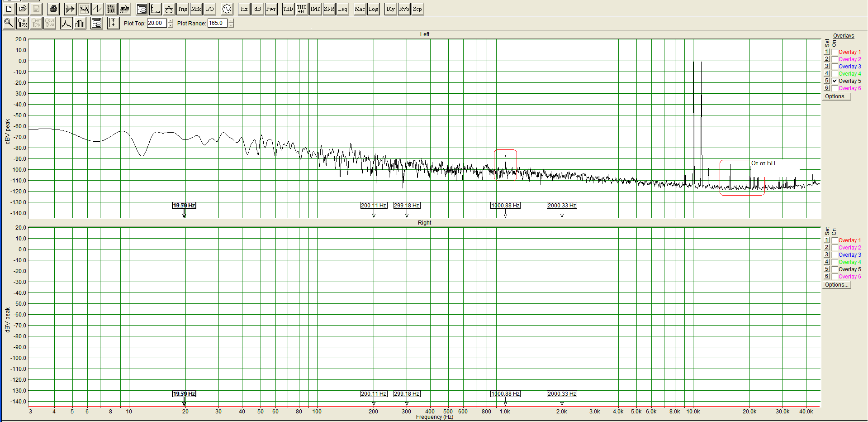The width and height of the screenshot is (868, 422).
Task: Click the magnifying glass zoom icon
Action: point(9,23)
